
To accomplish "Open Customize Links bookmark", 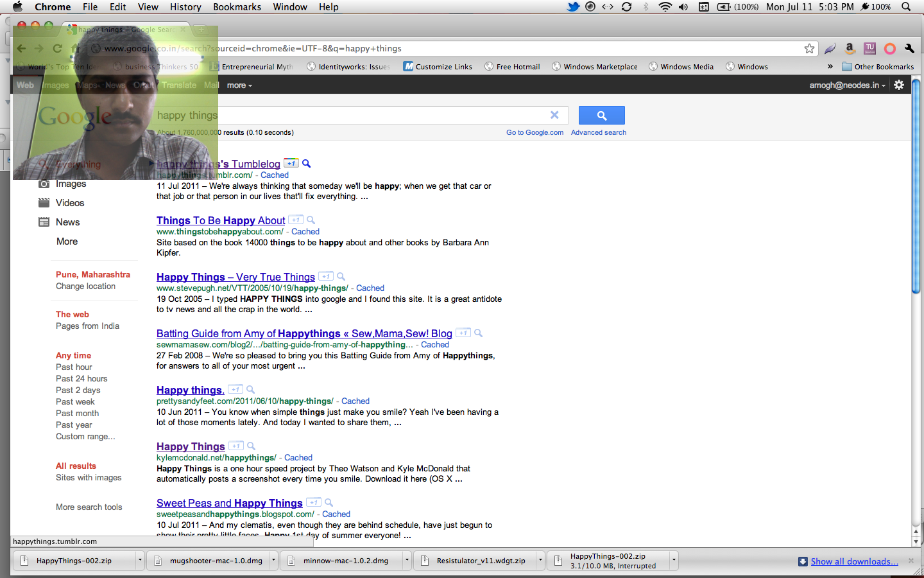I will pyautogui.click(x=438, y=67).
